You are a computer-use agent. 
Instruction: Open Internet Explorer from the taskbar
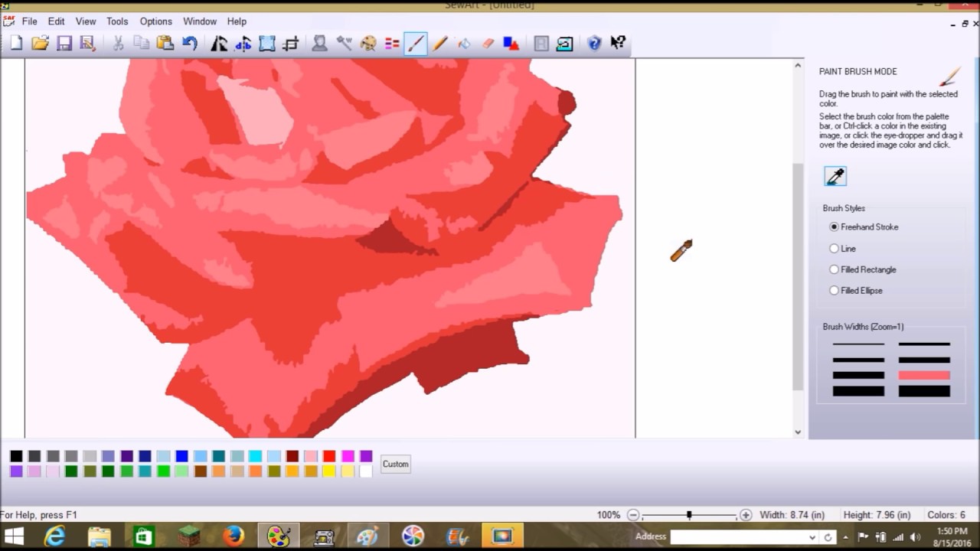click(55, 536)
